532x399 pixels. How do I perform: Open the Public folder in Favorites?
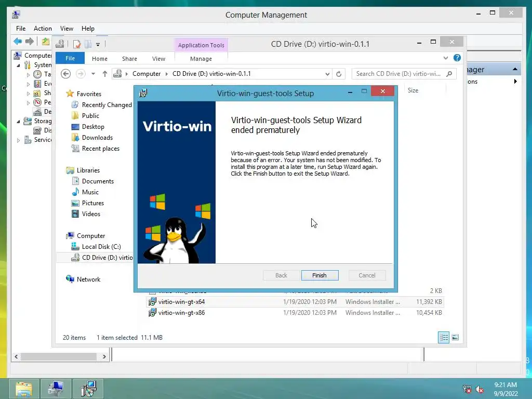86,116
